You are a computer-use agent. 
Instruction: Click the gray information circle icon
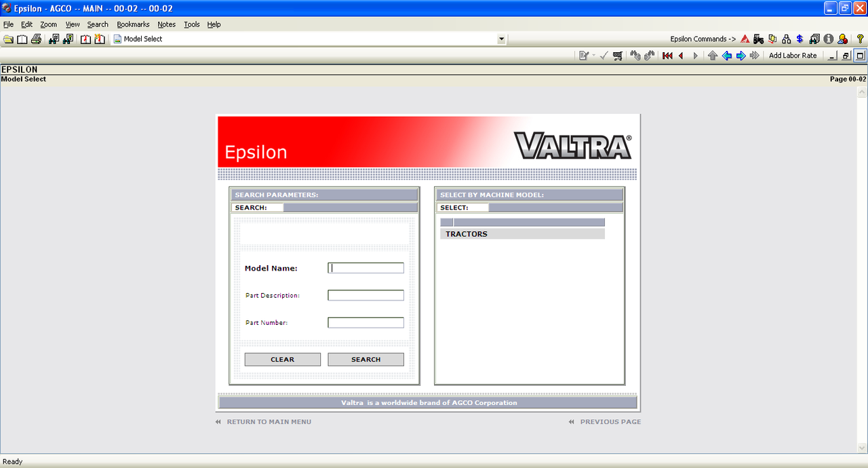click(x=829, y=39)
